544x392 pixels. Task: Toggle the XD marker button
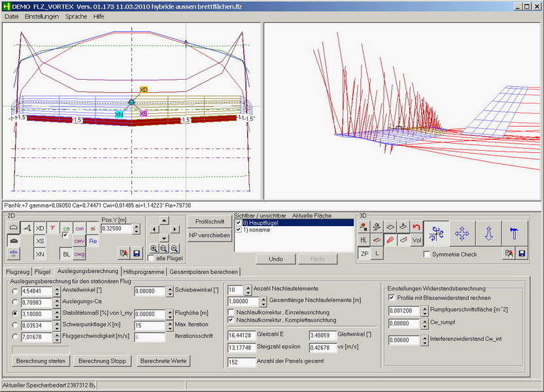coord(40,228)
